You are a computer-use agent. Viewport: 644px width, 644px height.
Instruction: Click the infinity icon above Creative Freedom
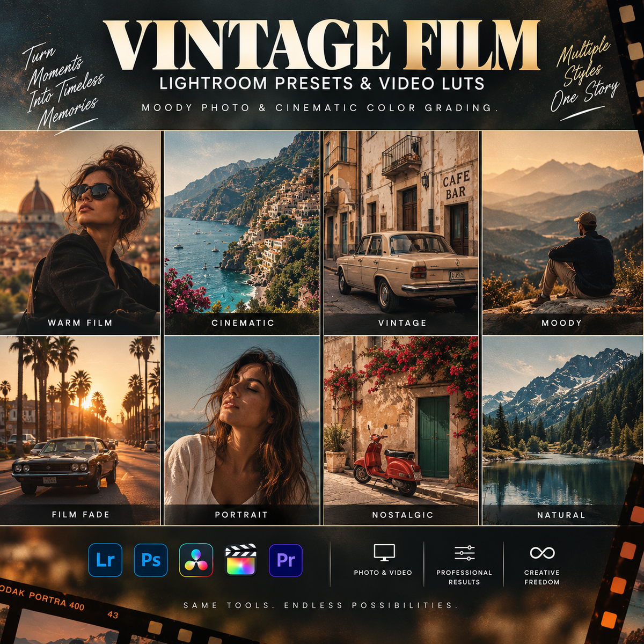pyautogui.click(x=542, y=553)
